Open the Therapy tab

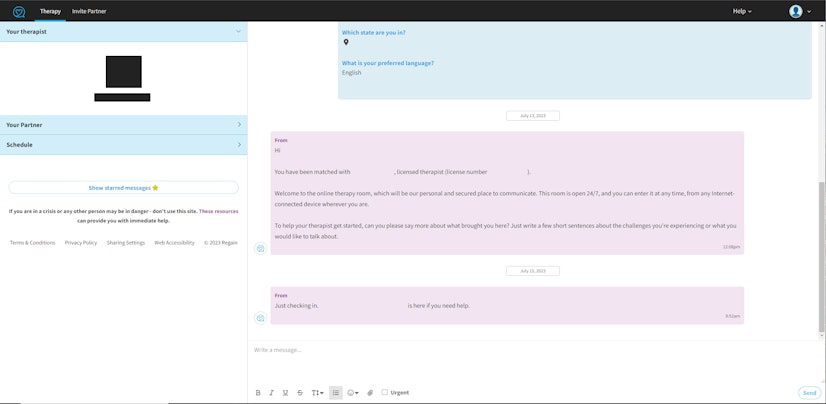point(51,11)
